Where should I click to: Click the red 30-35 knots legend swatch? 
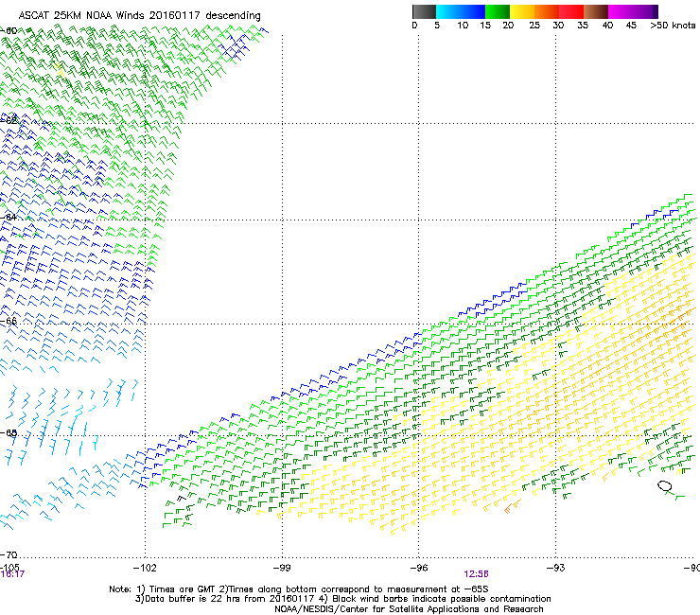click(x=571, y=11)
